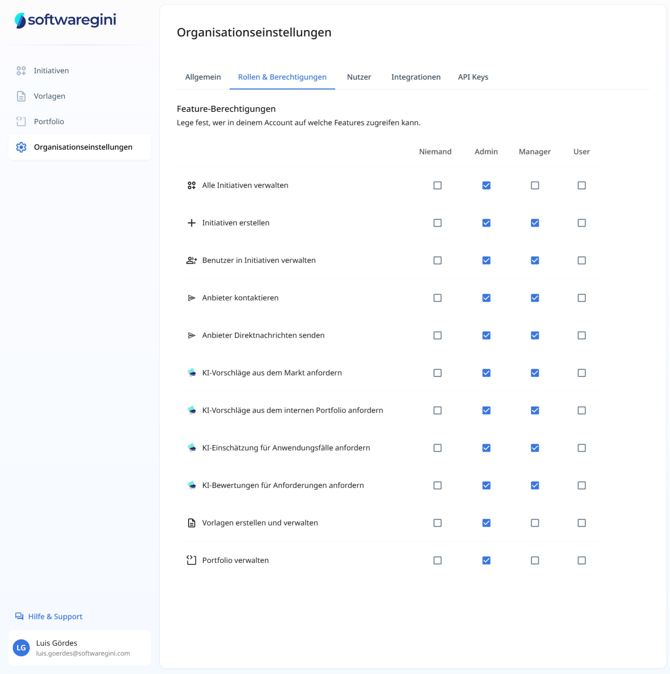The height and width of the screenshot is (674, 670).
Task: Enable Manager for Alle Initiativen verwalten
Action: [x=535, y=186]
